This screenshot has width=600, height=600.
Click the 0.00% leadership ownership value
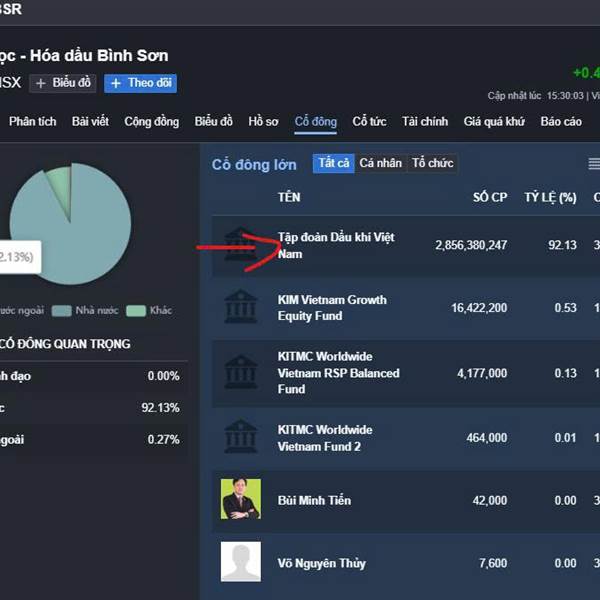pos(163,376)
